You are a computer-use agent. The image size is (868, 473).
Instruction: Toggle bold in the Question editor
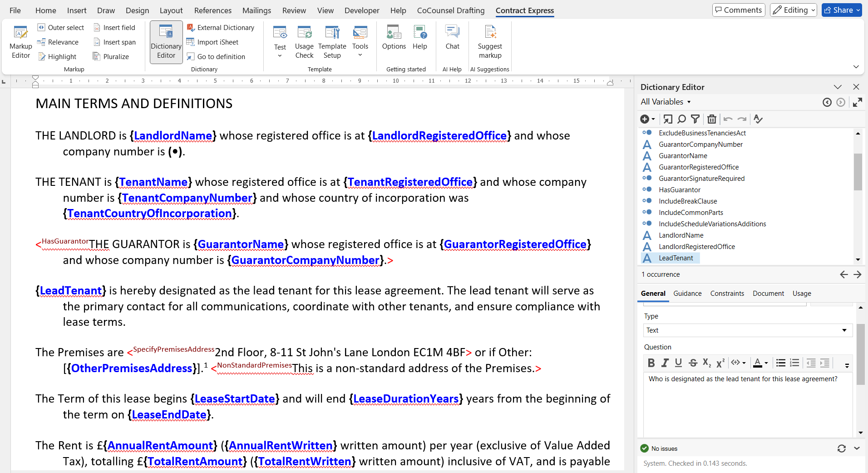[x=651, y=363]
